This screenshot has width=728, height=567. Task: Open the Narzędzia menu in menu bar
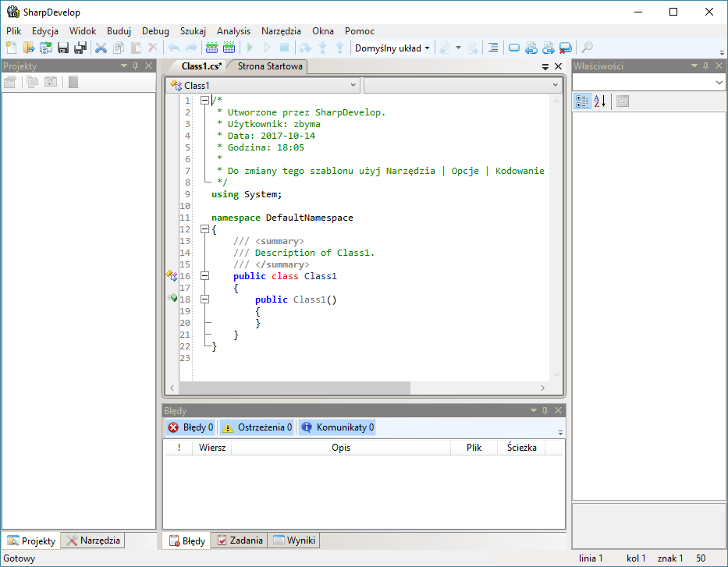(x=281, y=31)
